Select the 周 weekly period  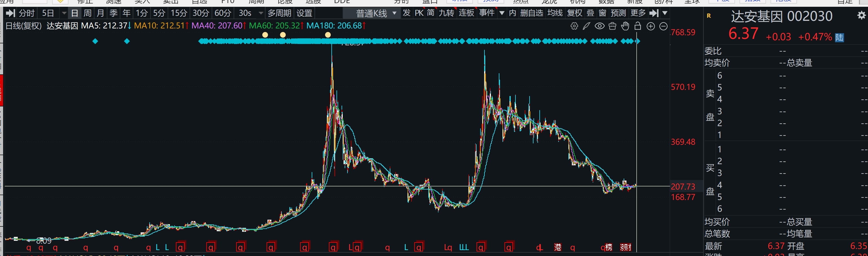coord(87,13)
